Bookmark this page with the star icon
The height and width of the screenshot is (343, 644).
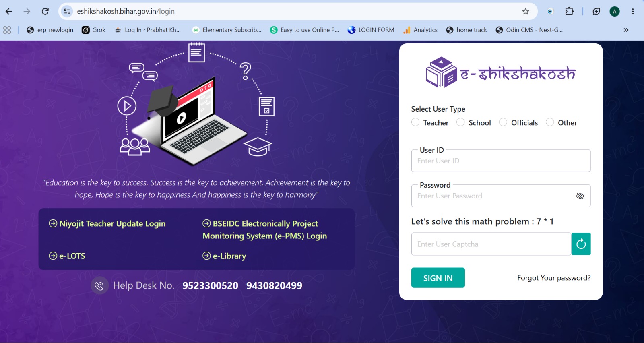tap(526, 11)
